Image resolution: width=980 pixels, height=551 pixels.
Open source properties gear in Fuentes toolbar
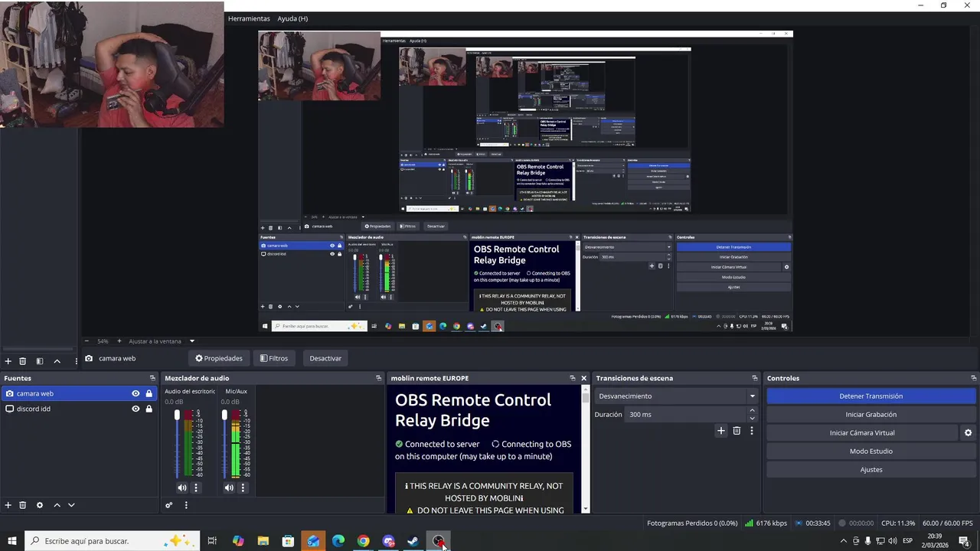coord(40,505)
